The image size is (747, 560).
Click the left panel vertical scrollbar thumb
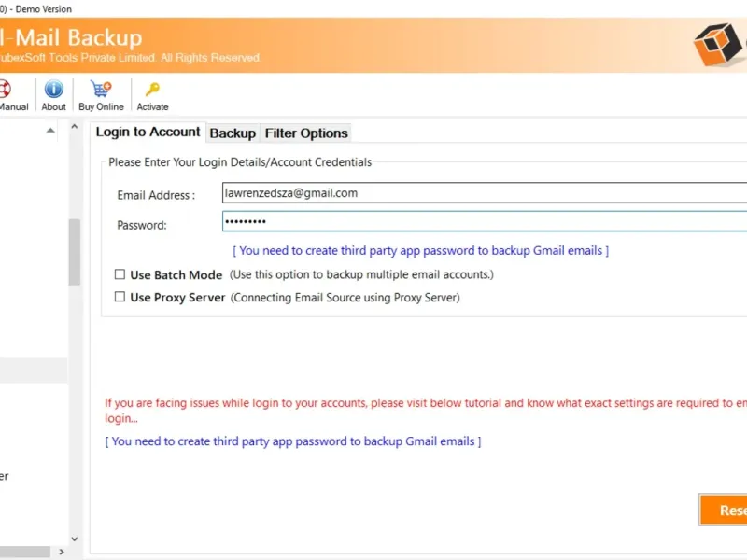point(75,252)
